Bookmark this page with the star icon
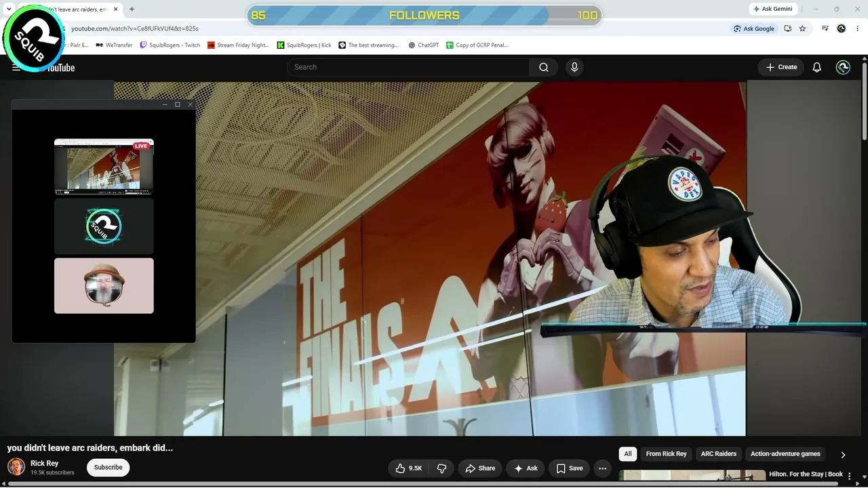Image resolution: width=868 pixels, height=488 pixels. (x=802, y=28)
